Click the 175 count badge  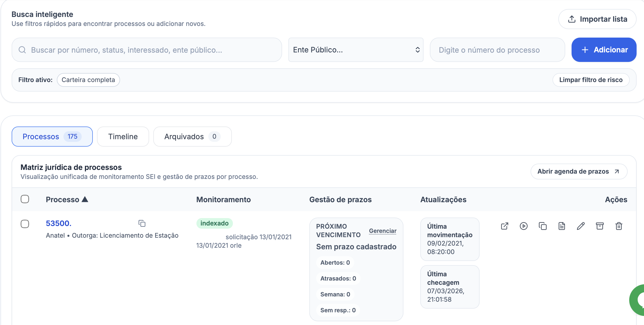click(72, 137)
